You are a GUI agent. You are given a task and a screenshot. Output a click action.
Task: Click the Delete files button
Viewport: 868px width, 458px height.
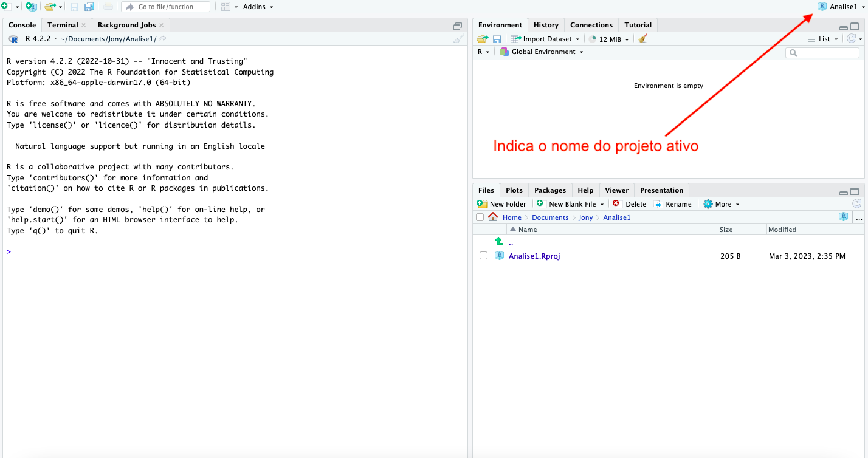pyautogui.click(x=629, y=204)
